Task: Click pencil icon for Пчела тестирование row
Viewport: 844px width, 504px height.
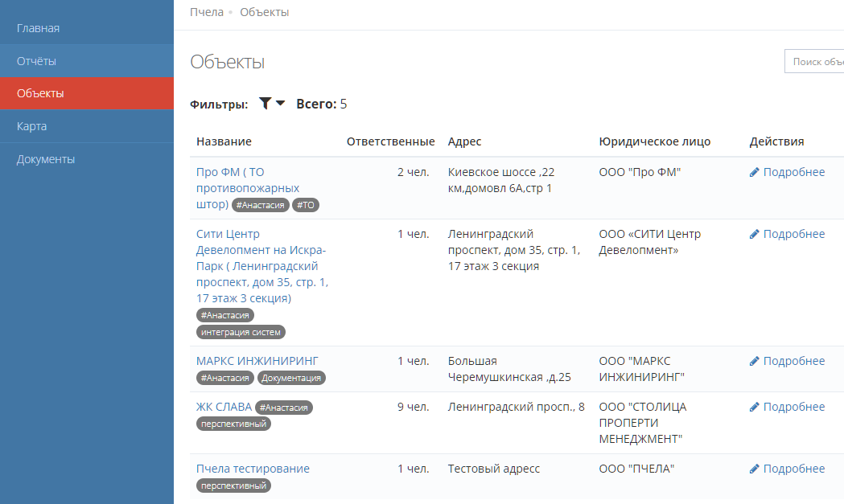Action: tap(755, 469)
